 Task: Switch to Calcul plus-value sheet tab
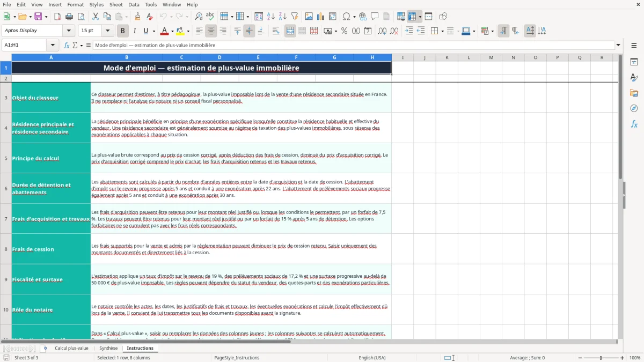pyautogui.click(x=71, y=348)
